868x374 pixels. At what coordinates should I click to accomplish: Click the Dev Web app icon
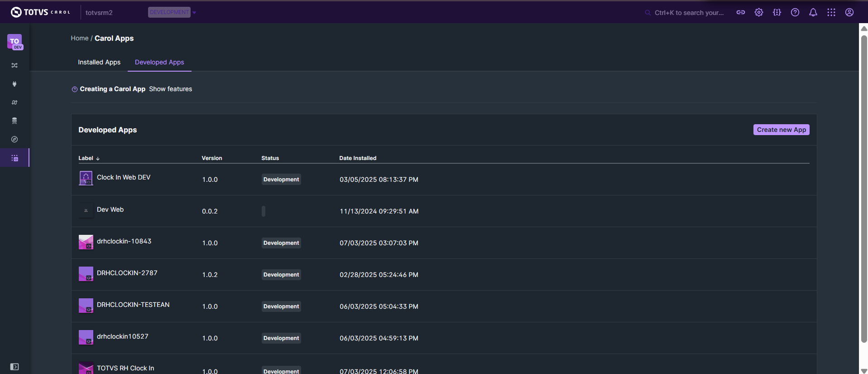click(86, 210)
